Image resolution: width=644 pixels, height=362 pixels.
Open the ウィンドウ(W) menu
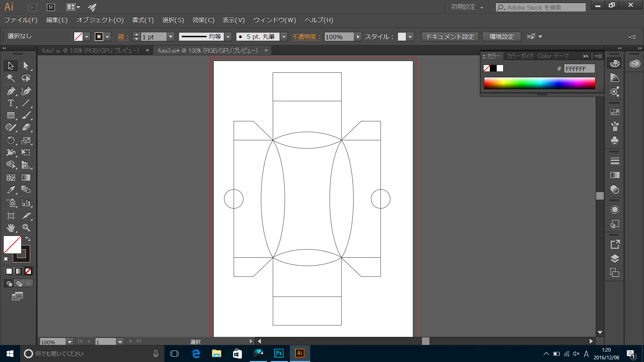click(275, 20)
